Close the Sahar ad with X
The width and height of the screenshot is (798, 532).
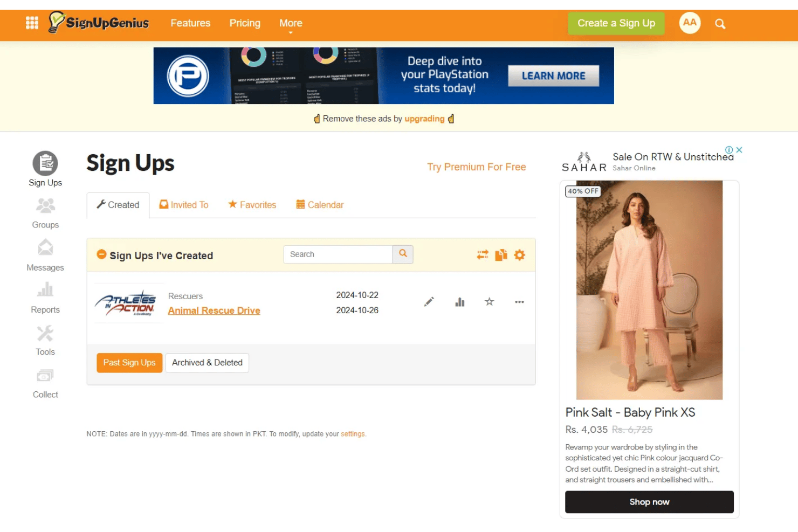click(739, 150)
